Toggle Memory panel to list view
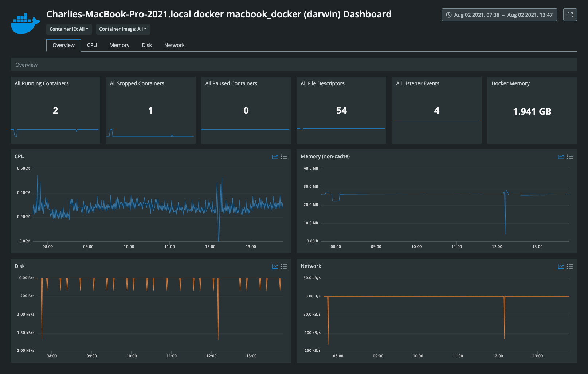Viewport: 588px width, 374px height. 570,156
